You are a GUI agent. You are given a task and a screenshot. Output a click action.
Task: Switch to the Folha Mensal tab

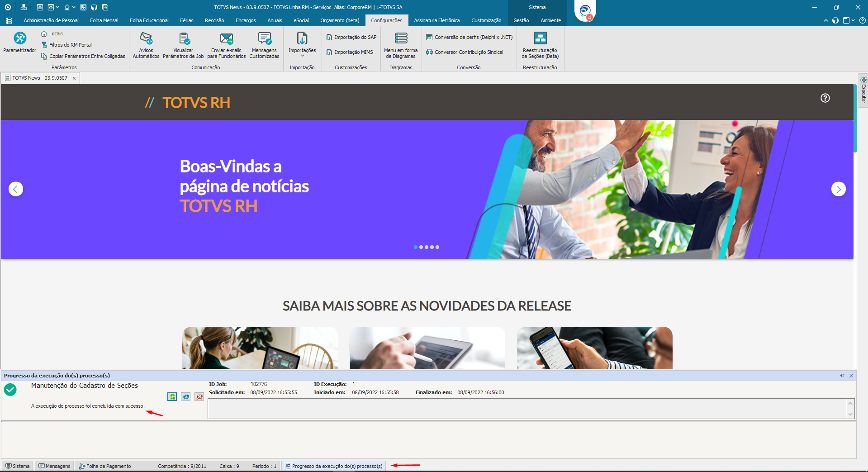point(104,20)
